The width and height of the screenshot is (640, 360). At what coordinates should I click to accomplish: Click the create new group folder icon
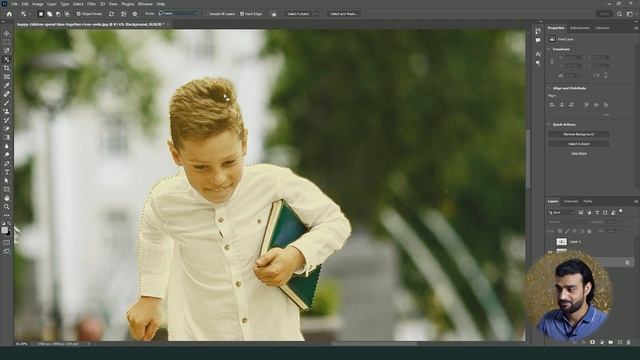(611, 342)
